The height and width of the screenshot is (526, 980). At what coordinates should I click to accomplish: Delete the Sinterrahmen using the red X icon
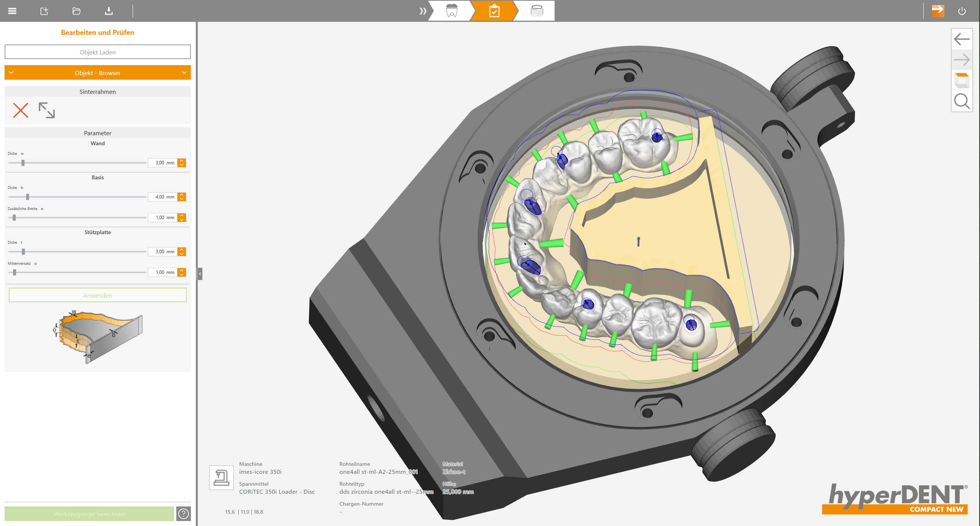[21, 111]
